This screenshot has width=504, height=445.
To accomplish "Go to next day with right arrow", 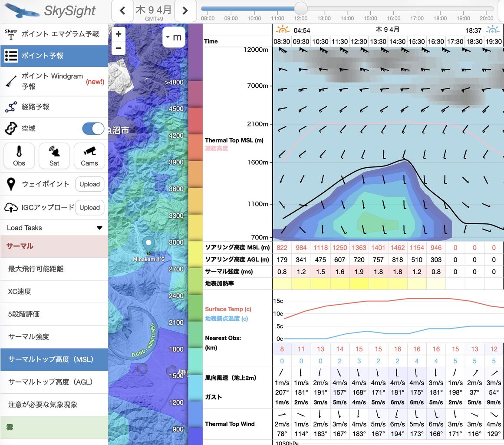I will point(185,10).
